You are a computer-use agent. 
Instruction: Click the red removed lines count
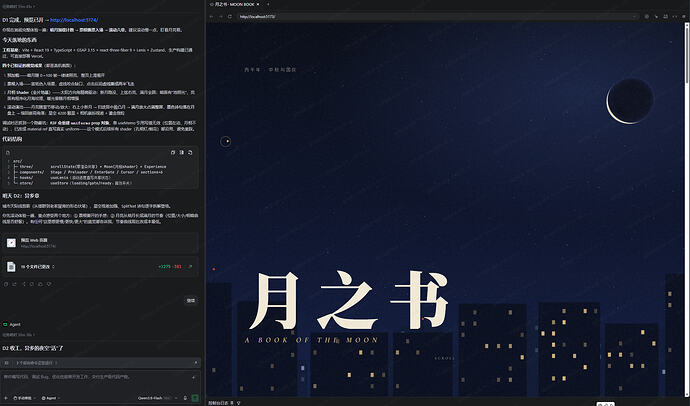coord(177,267)
